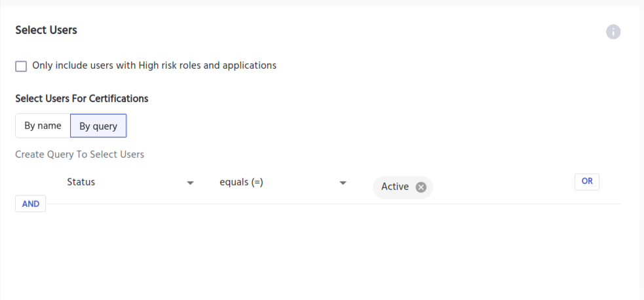This screenshot has width=644, height=300.
Task: Enable the High risk roles checkbox
Action: pyautogui.click(x=21, y=66)
